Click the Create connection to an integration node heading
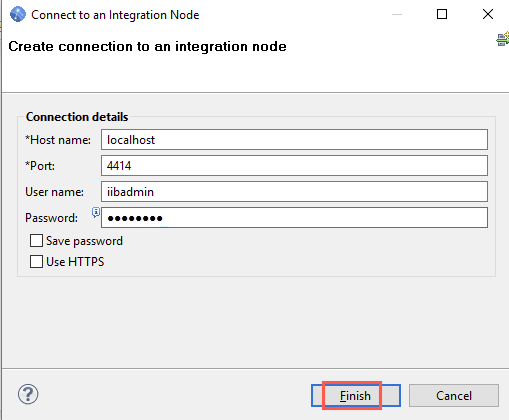Viewport: 509px width, 420px height. tap(147, 46)
